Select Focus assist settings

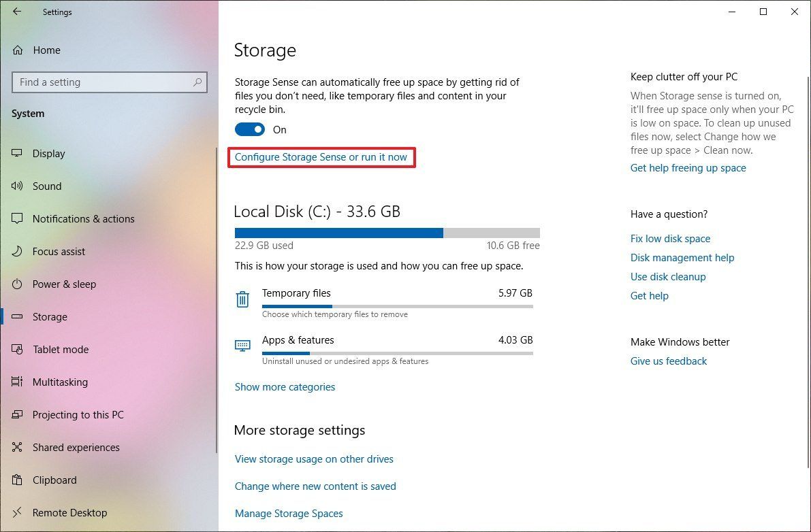[58, 251]
